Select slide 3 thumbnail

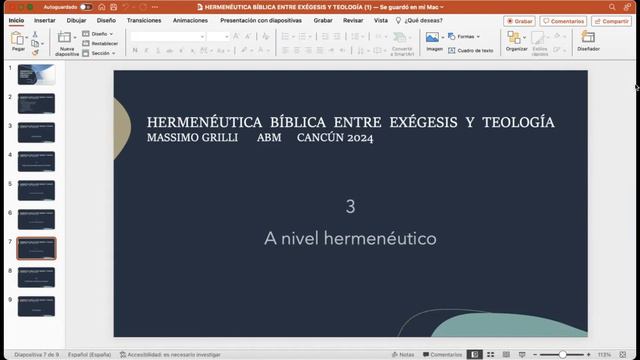(36, 133)
